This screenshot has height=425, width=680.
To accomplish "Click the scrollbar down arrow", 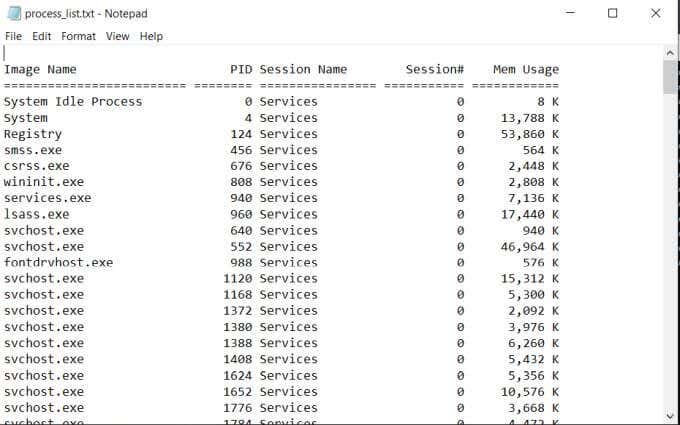I will (x=670, y=416).
